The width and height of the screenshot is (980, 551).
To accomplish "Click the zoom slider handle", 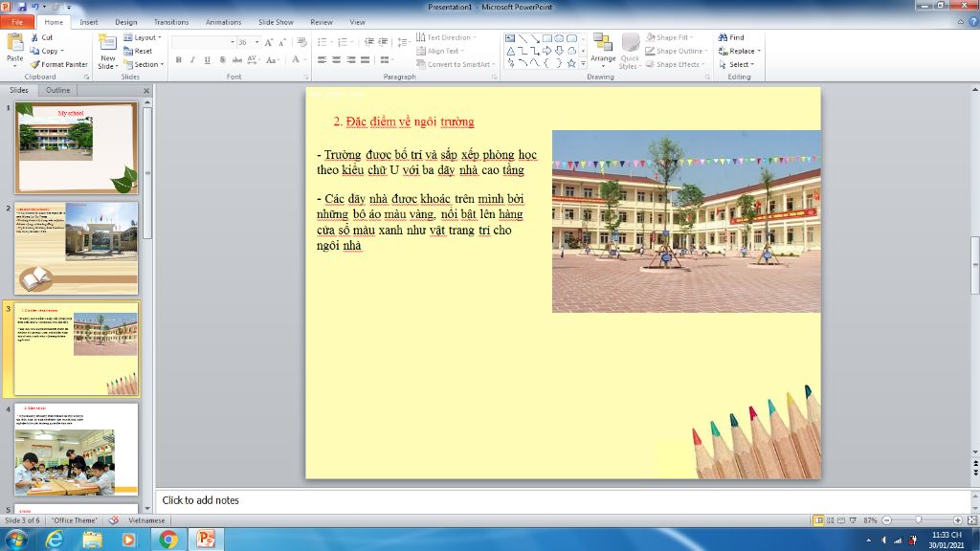I will (x=918, y=519).
